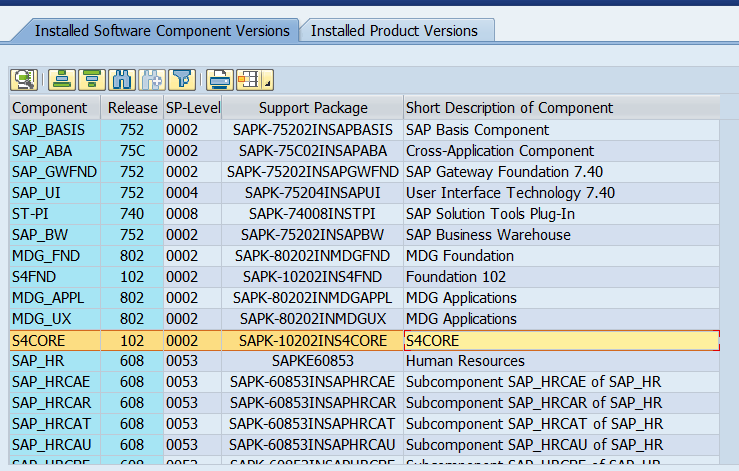Screen dimensions: 739x471
Task: Click support package SAPK-80202INMDGUX
Action: (x=312, y=319)
